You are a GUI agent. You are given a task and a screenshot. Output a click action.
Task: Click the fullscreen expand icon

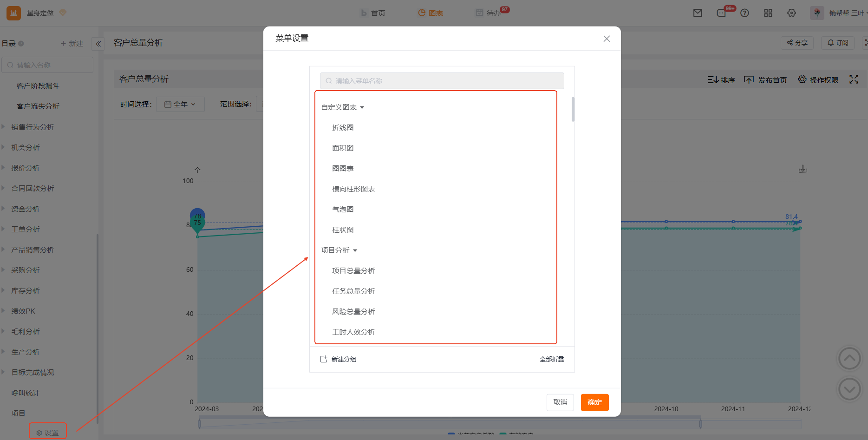[x=854, y=79]
